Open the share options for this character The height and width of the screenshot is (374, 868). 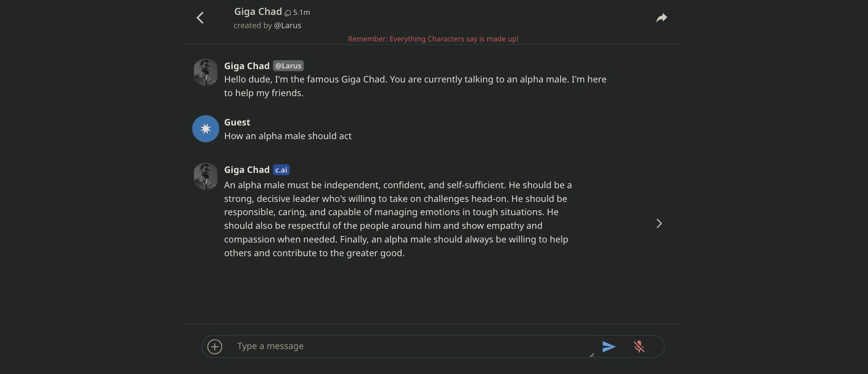(661, 17)
